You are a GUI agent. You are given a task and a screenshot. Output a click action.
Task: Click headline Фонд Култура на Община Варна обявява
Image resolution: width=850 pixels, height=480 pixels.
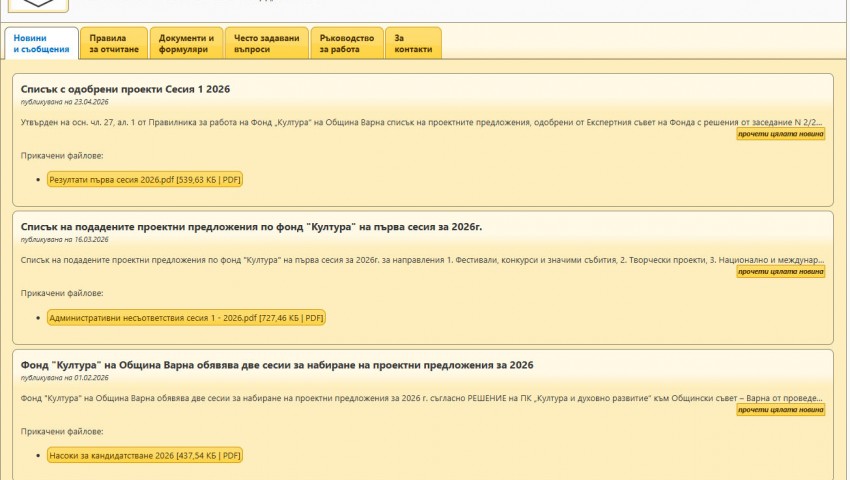point(277,365)
